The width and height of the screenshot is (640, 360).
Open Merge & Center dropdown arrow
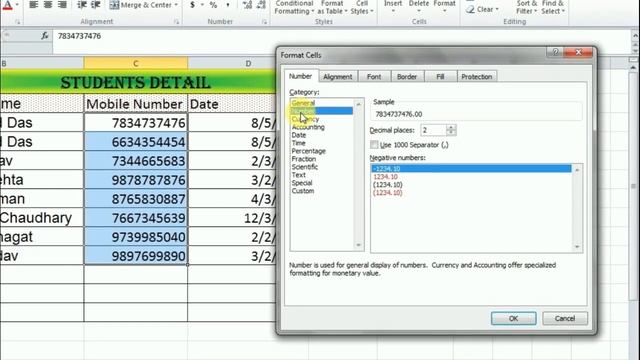pyautogui.click(x=176, y=5)
